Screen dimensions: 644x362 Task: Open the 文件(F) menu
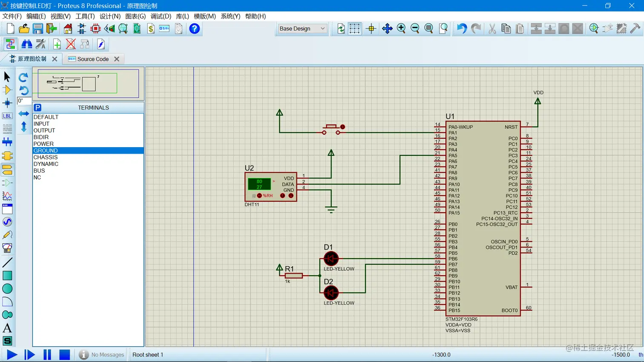tap(12, 16)
